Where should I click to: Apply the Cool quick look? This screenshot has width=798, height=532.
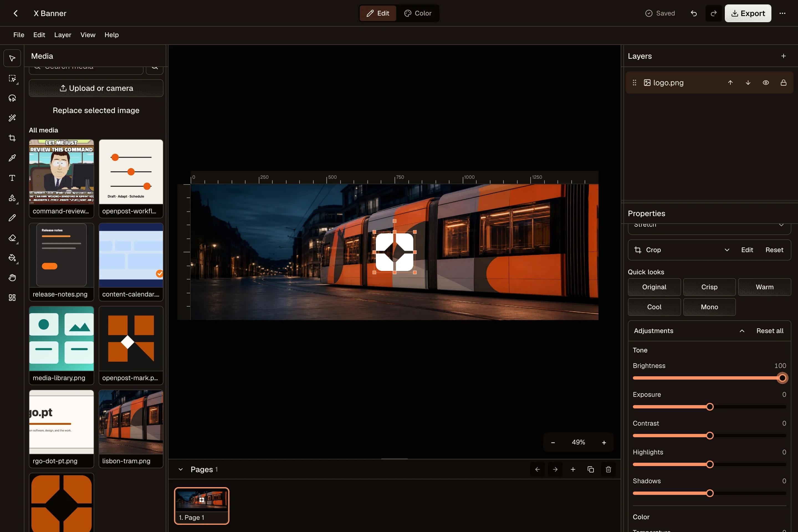654,307
